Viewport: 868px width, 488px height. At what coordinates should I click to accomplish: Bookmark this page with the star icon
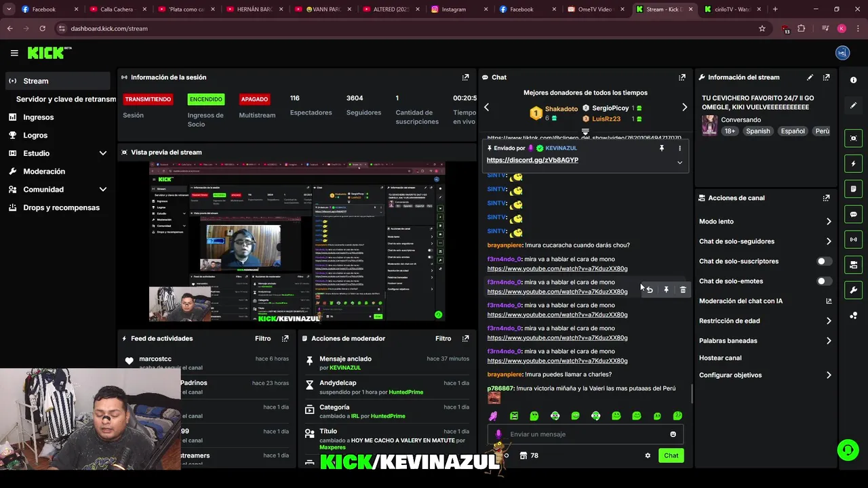[762, 28]
